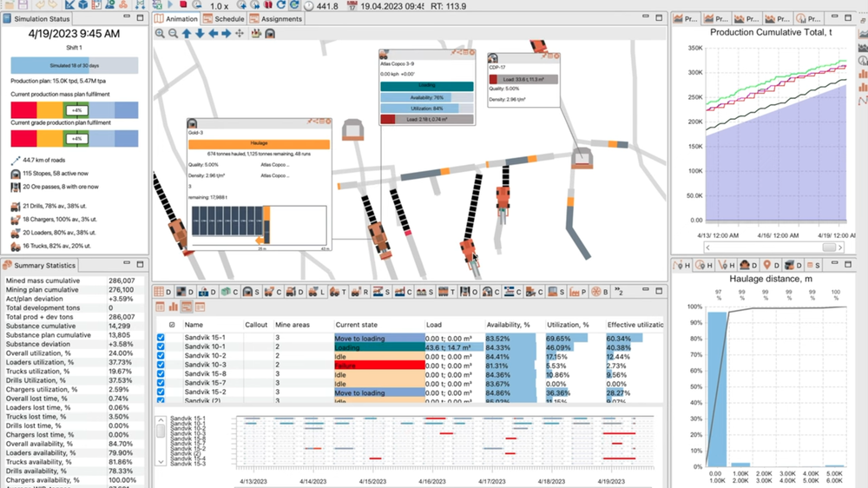Start the simulation with the play arrow
The image size is (868, 488).
[x=170, y=4]
